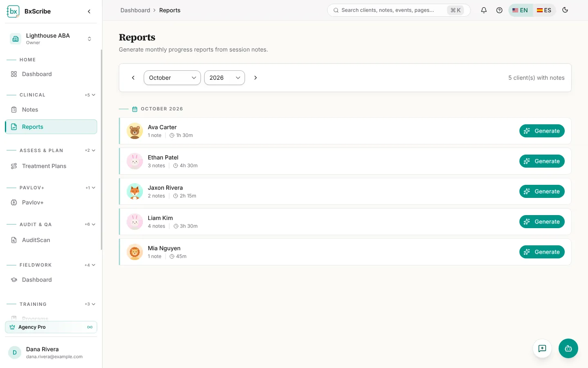
Task: Click Jaxon Rivera's fox avatar
Action: click(135, 191)
